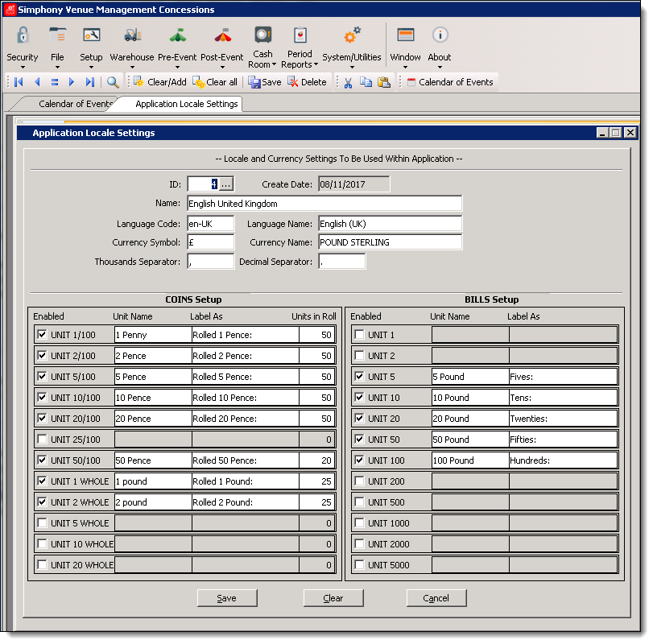This screenshot has width=653, height=644.
Task: Open the Window menu icon
Action: pyautogui.click(x=405, y=35)
